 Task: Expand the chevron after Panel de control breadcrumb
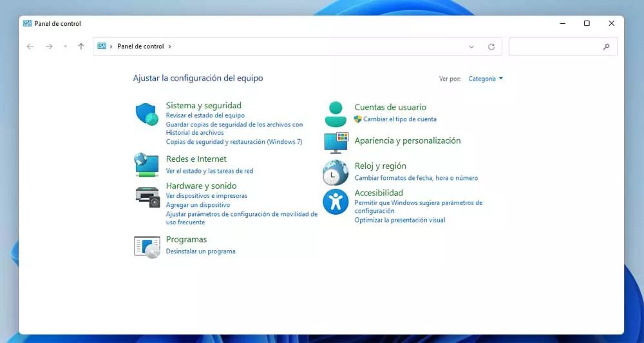click(x=169, y=46)
